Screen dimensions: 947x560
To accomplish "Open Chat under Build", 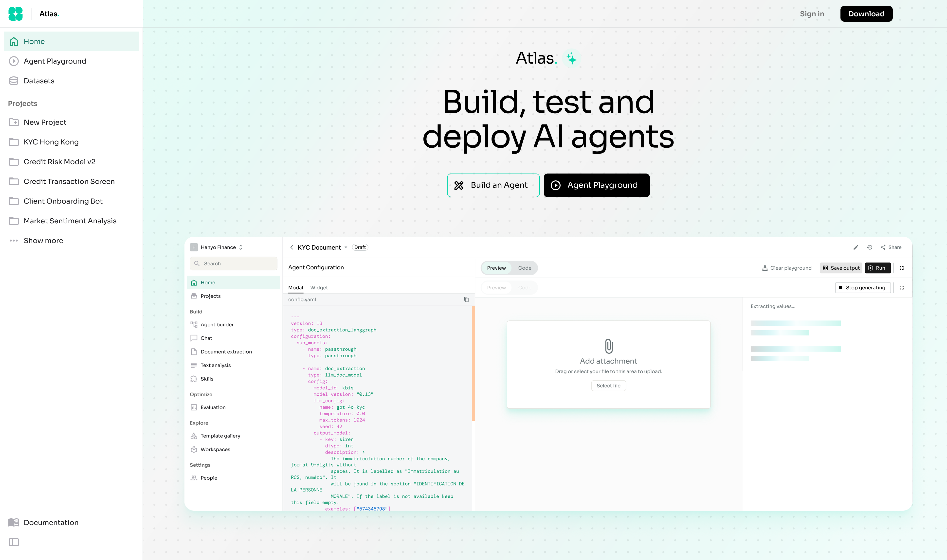I will tap(233, 338).
